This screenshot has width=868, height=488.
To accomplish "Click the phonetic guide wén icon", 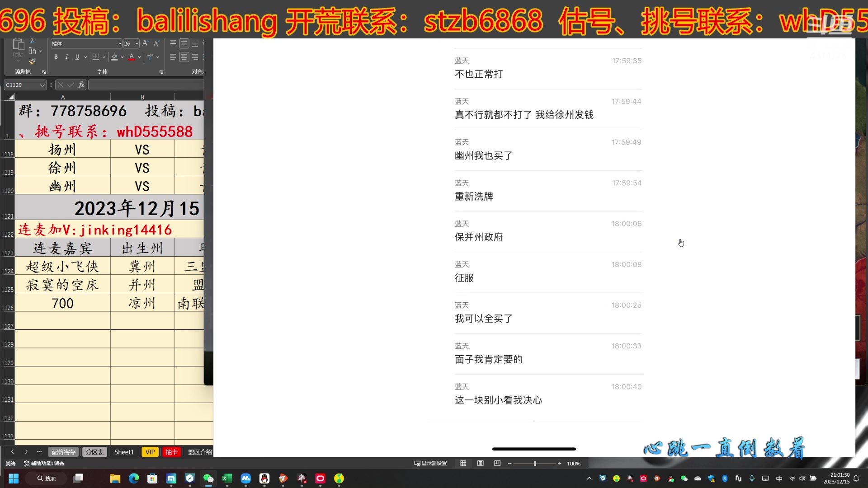I will pos(150,57).
